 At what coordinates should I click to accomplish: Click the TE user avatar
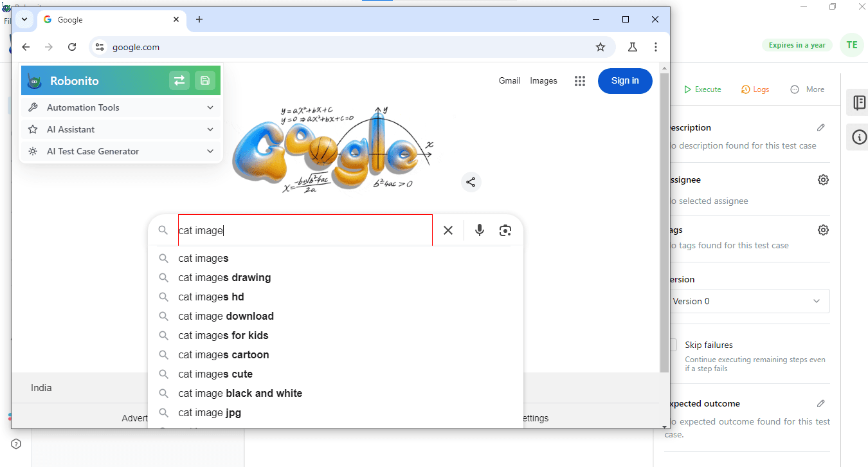(852, 45)
